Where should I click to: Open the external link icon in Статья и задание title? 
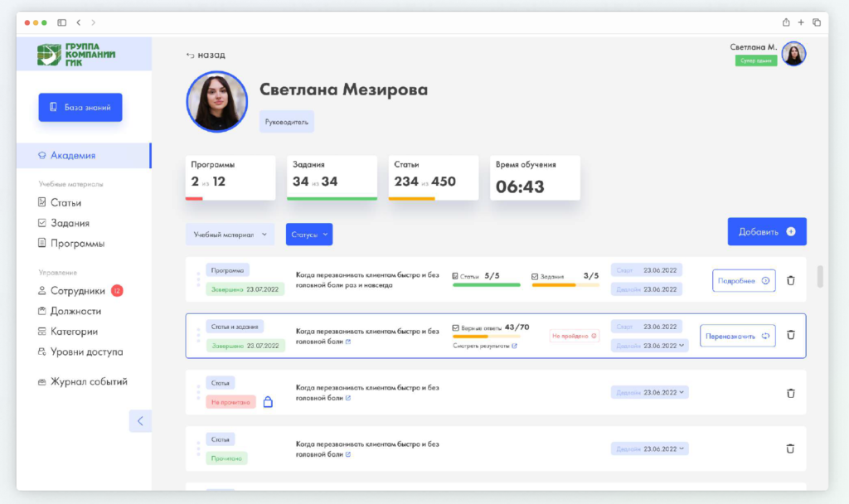tap(348, 342)
